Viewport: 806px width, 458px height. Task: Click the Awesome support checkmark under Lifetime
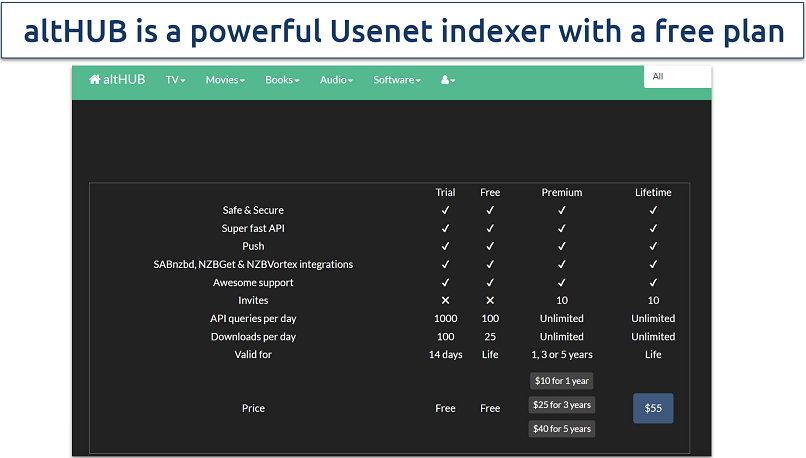(653, 283)
